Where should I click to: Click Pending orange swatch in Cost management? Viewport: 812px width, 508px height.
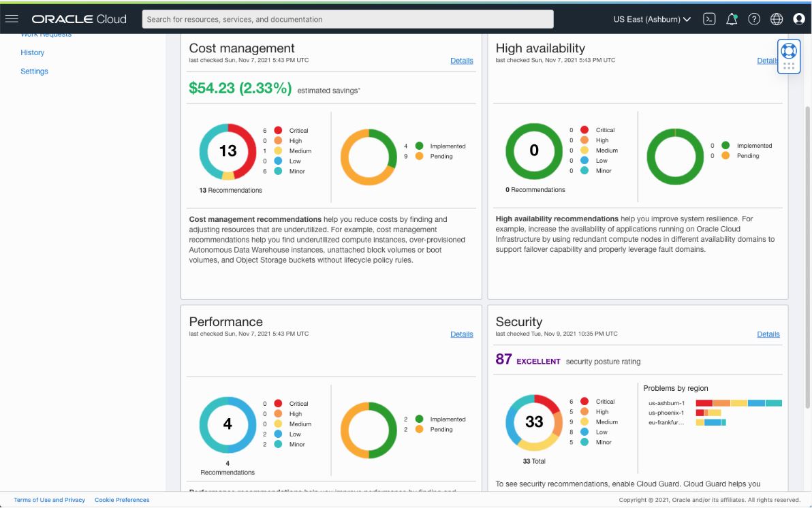420,156
